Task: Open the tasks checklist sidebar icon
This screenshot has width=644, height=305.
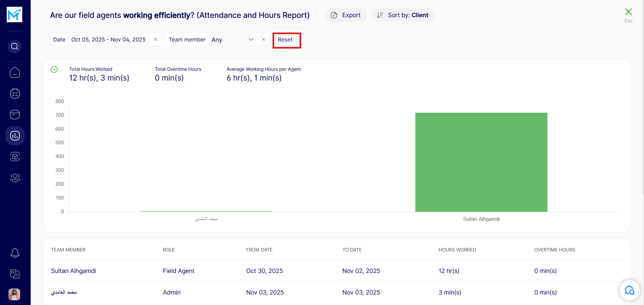Action: 15,93
